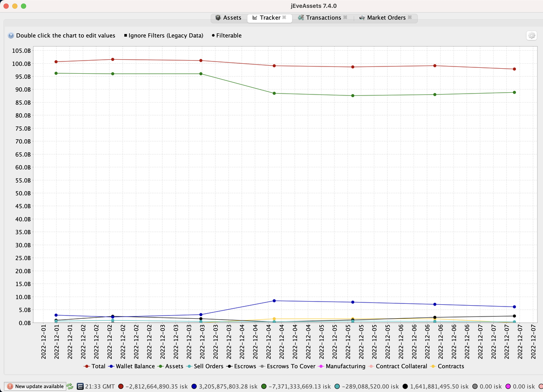Click the blue help question mark icon
The width and height of the screenshot is (543, 392).
(x=10, y=35)
